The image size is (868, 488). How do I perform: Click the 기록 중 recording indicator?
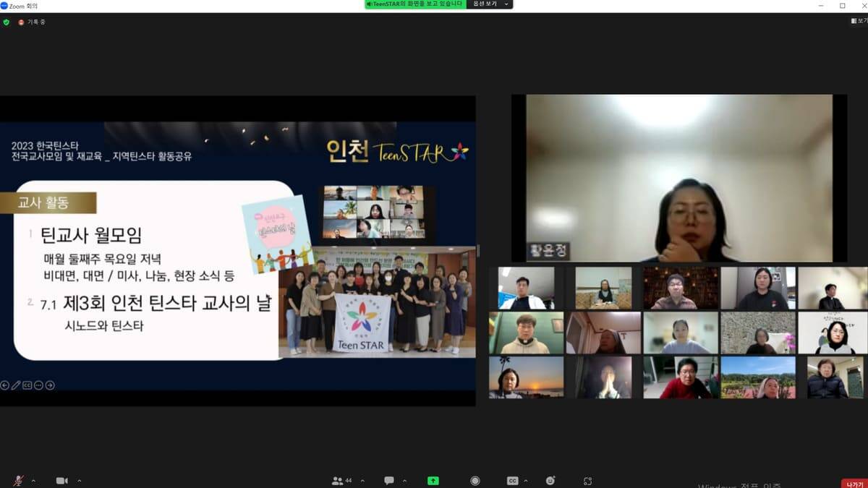point(32,22)
